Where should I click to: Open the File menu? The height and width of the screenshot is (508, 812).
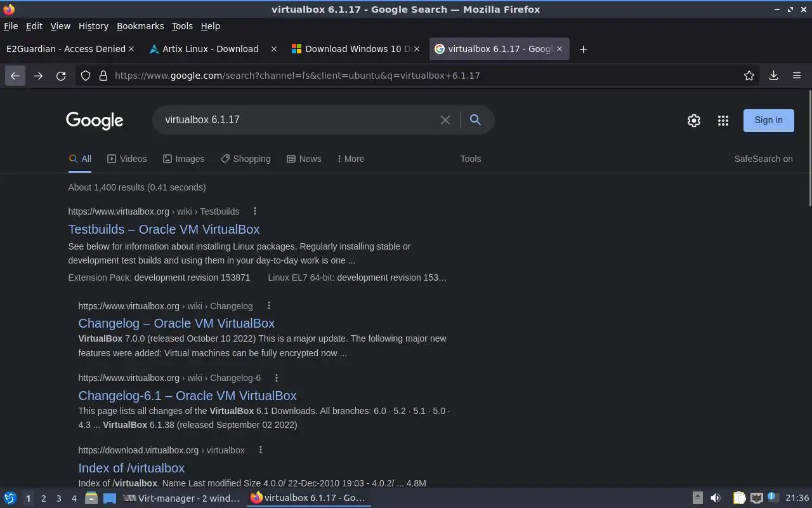[x=11, y=26]
